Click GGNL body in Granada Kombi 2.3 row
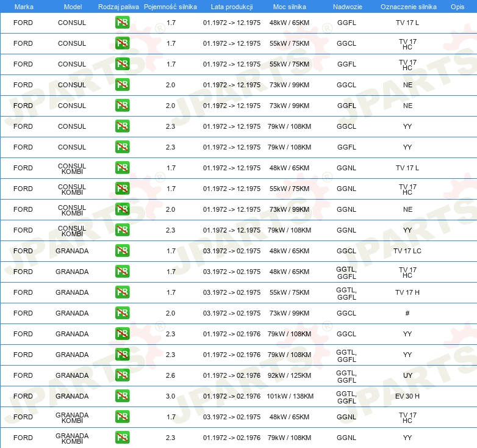 tap(346, 438)
